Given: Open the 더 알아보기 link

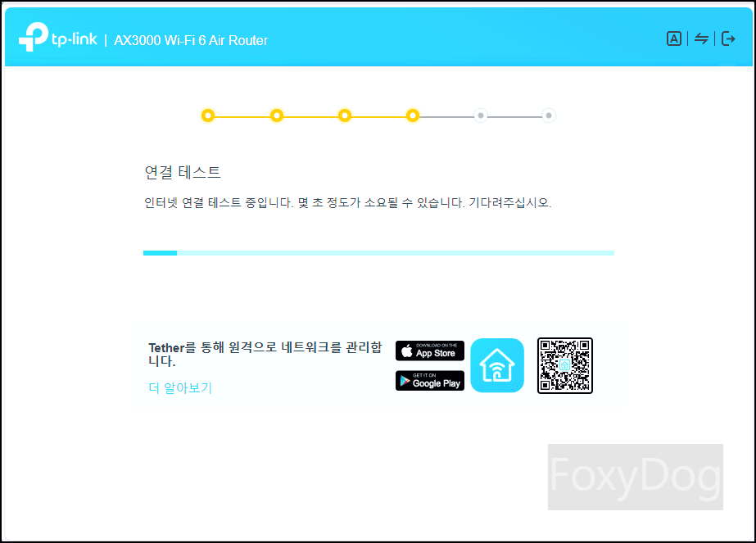Looking at the screenshot, I should coord(180,387).
